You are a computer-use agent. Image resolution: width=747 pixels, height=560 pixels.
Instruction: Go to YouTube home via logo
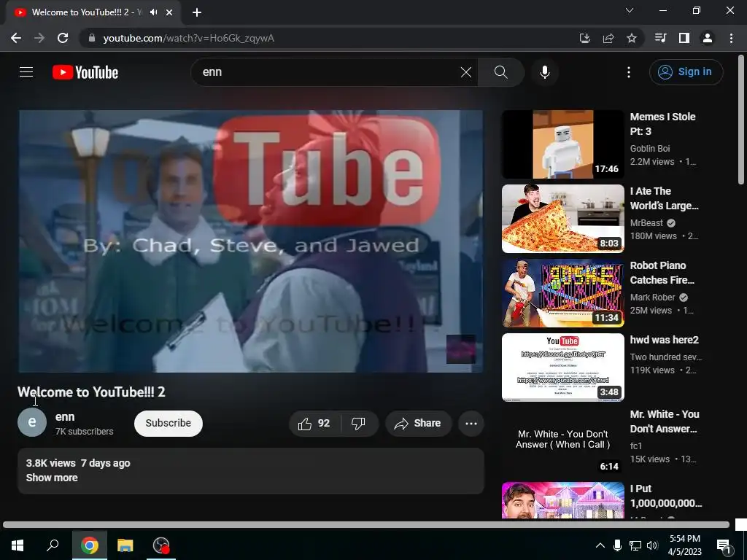point(85,72)
